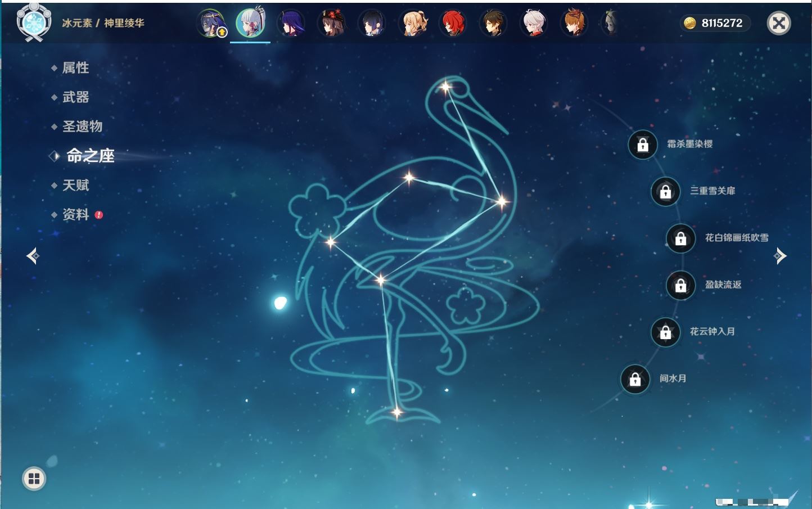The height and width of the screenshot is (509, 812).
Task: Go to next character with right arrow
Action: coord(780,256)
